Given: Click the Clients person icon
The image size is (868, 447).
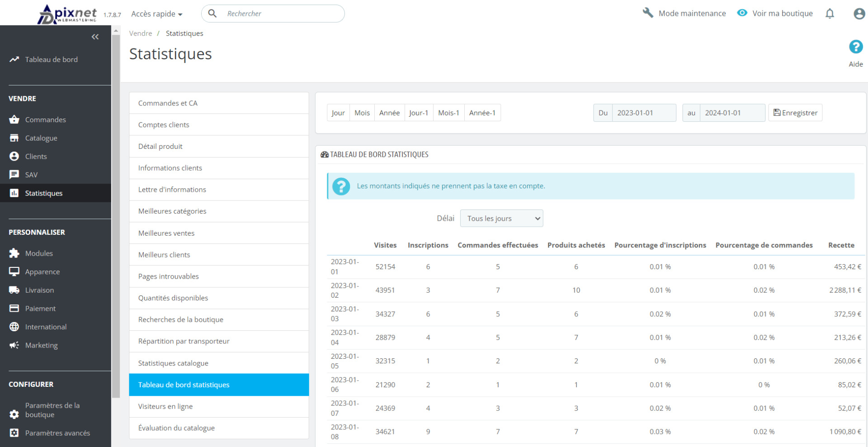Looking at the screenshot, I should [14, 156].
